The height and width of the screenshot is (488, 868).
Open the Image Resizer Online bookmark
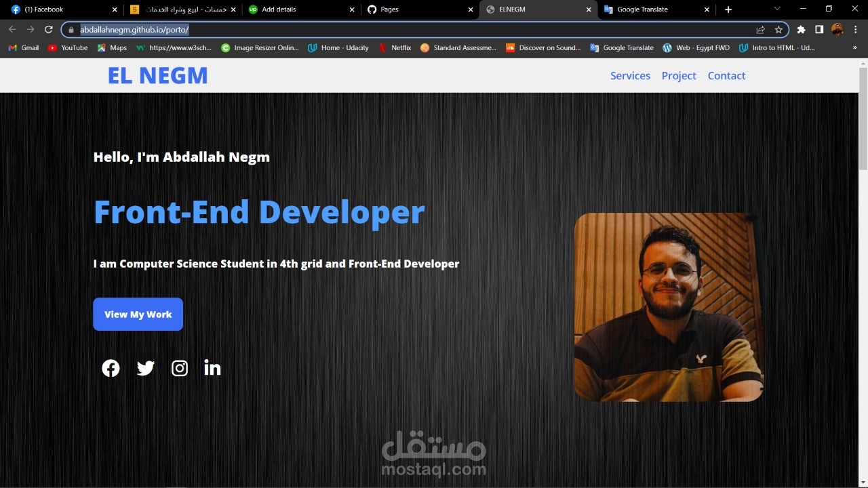[260, 48]
